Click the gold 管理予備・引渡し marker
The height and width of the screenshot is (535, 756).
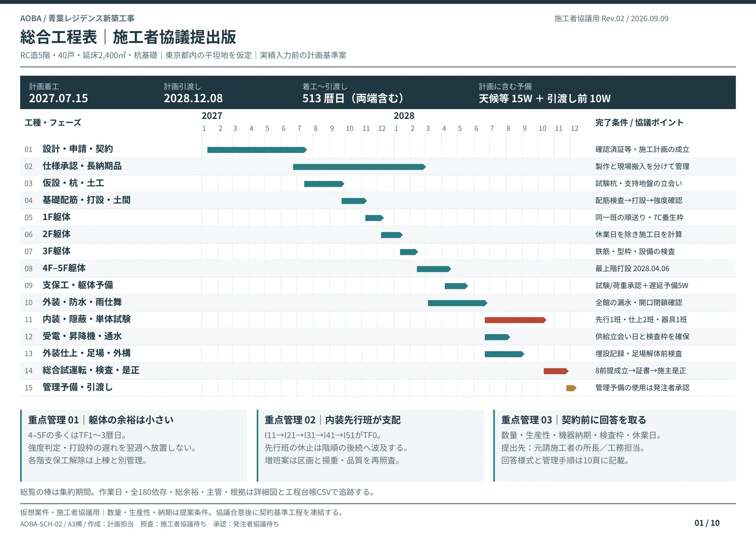[571, 388]
